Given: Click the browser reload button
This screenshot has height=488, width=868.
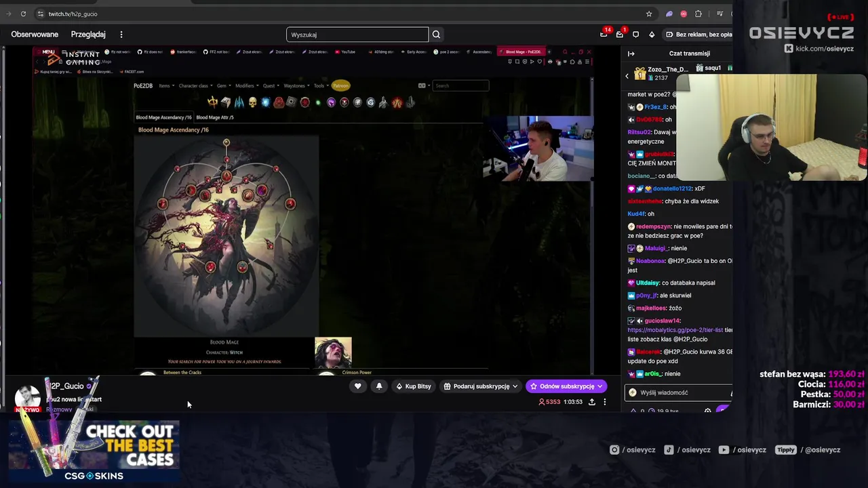Looking at the screenshot, I should tap(23, 14).
